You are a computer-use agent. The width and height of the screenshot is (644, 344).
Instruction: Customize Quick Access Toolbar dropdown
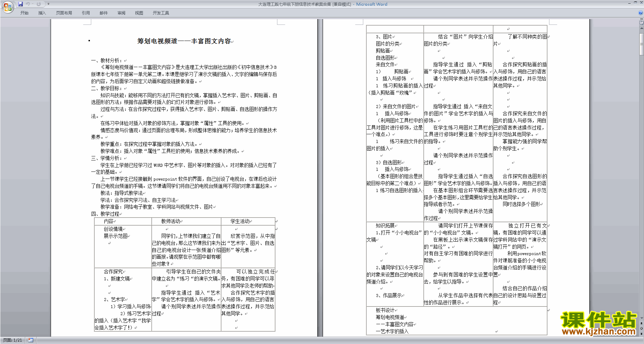(48, 4)
